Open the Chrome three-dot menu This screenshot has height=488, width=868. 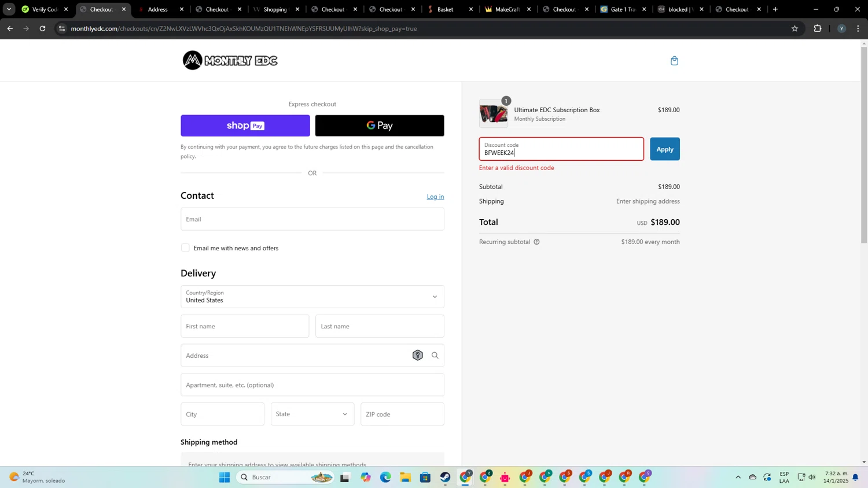coord(858,28)
